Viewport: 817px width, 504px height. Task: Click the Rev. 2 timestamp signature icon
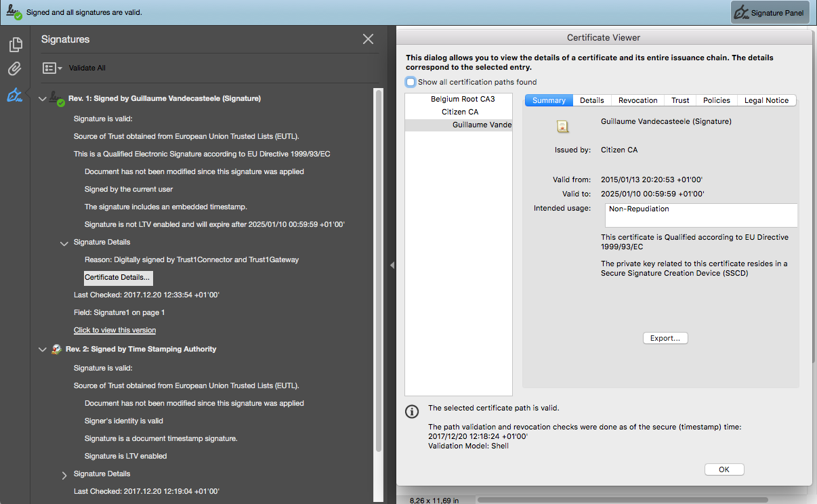pos(57,350)
